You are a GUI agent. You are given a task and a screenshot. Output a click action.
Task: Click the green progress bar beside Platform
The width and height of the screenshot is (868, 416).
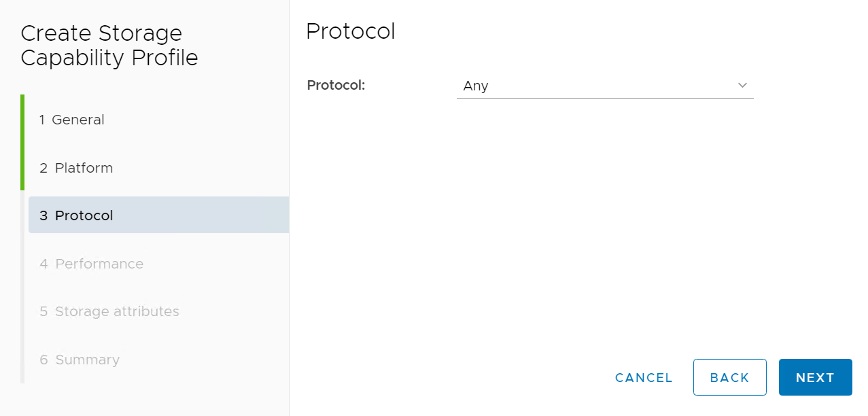point(22,168)
